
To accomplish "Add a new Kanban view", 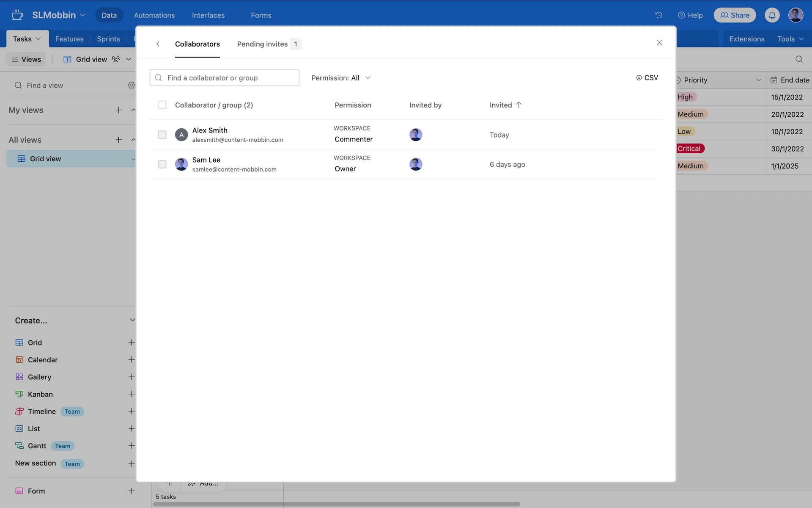I will [x=131, y=394].
